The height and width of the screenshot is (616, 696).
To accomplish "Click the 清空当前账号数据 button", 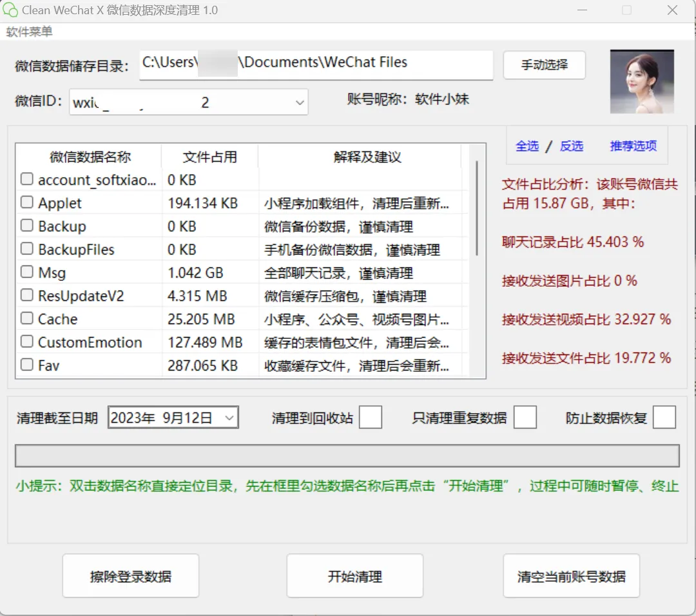I will tap(571, 576).
